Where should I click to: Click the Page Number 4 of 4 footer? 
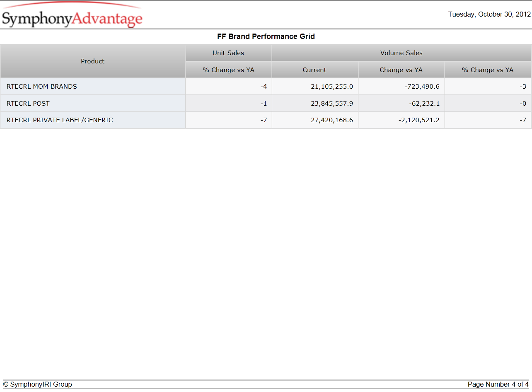pos(498,385)
